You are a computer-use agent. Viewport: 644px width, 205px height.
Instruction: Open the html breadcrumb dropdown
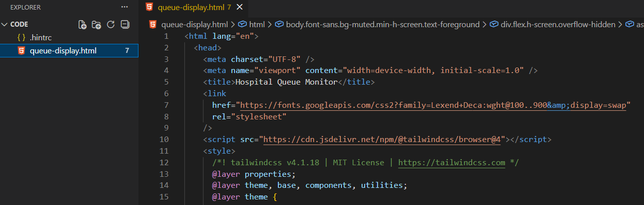point(256,24)
